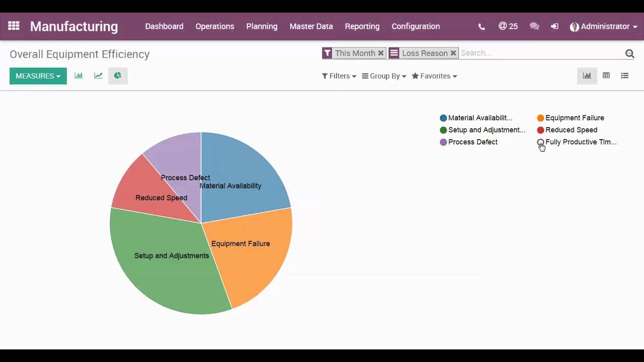Image resolution: width=644 pixels, height=362 pixels.
Task: Open the Master Data menu
Action: pyautogui.click(x=311, y=26)
